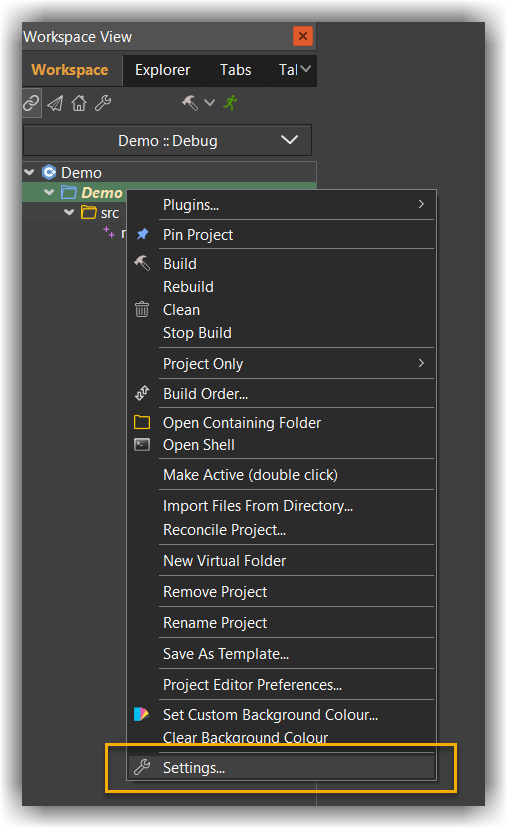The image size is (508, 829).
Task: Click the src folder icon
Action: pyautogui.click(x=88, y=213)
